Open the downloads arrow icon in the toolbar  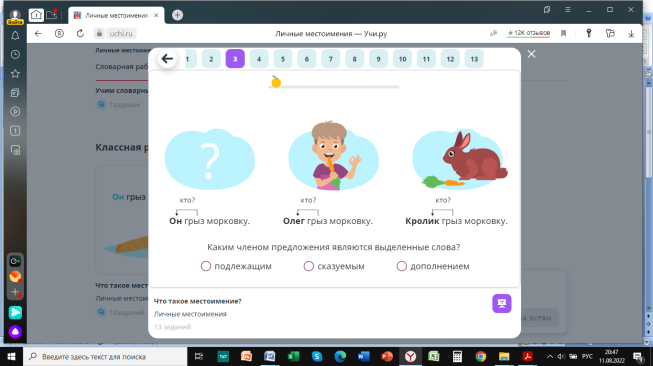point(631,34)
